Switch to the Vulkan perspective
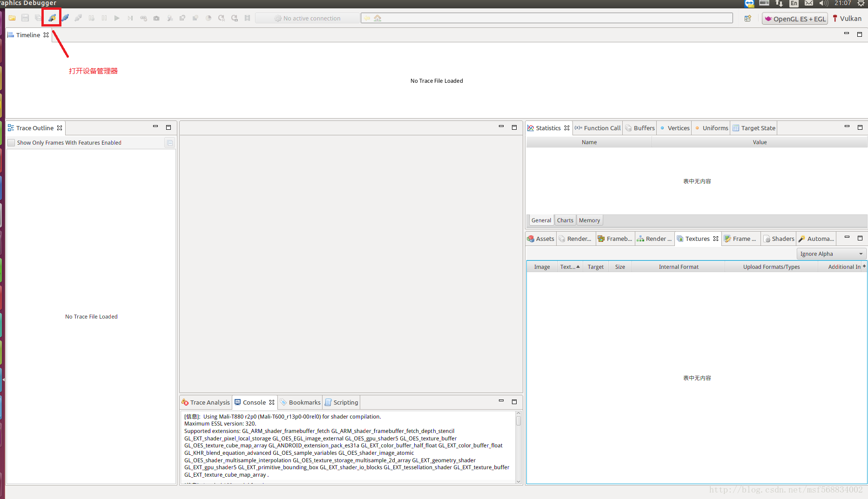The image size is (868, 499). pyautogui.click(x=847, y=19)
